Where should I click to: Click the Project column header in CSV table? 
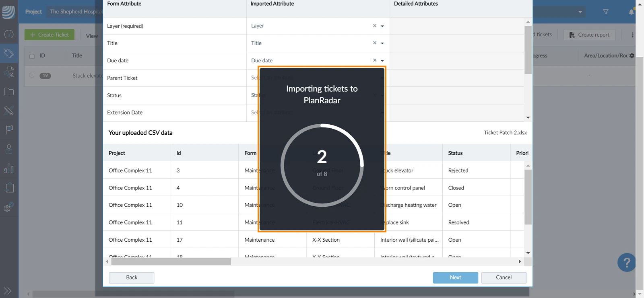click(x=117, y=153)
